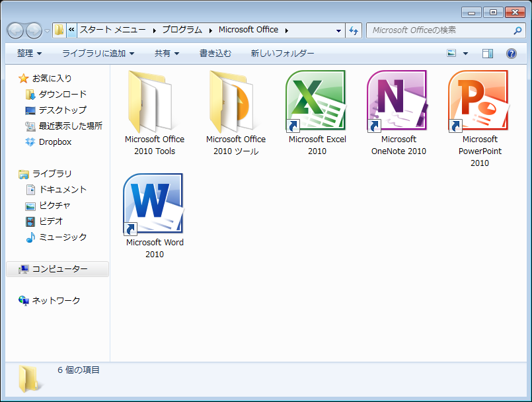Click the folder icon in details pane

click(x=29, y=379)
